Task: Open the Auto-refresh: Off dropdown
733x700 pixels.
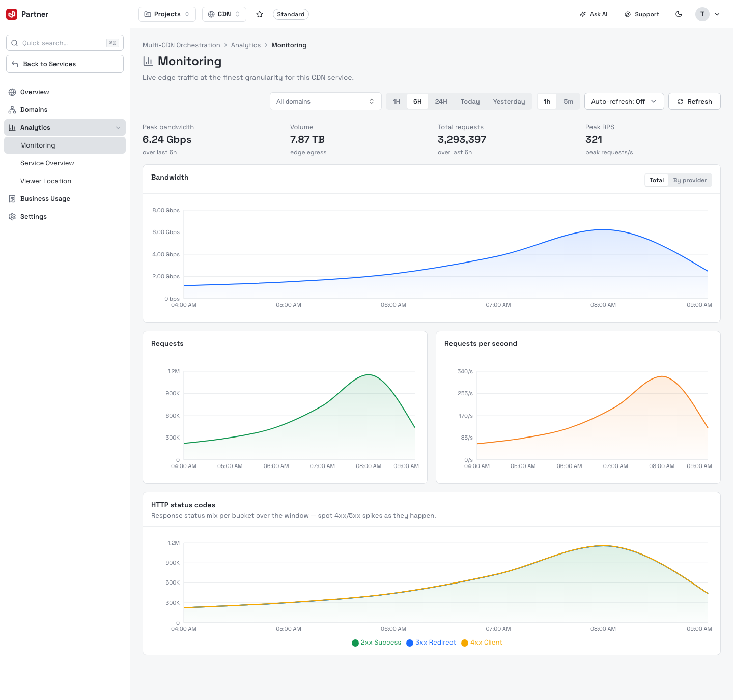Action: pos(624,102)
